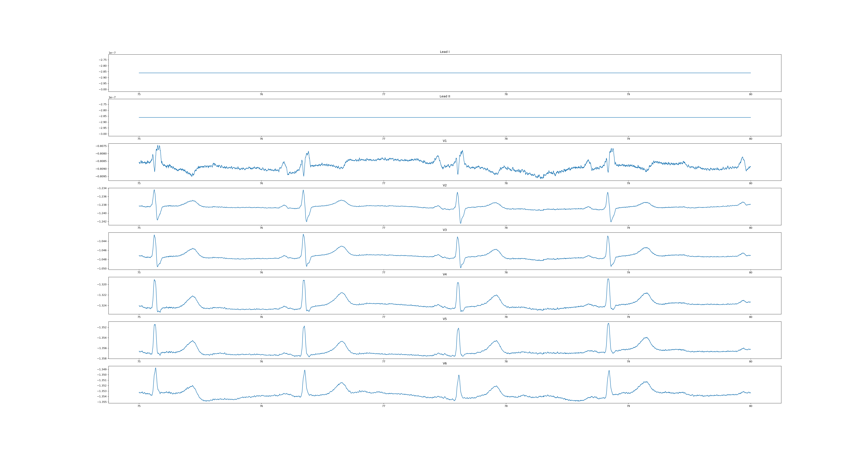Click the x-axis tick 77 under V6
Screen dimensions: 868x453
384,406
